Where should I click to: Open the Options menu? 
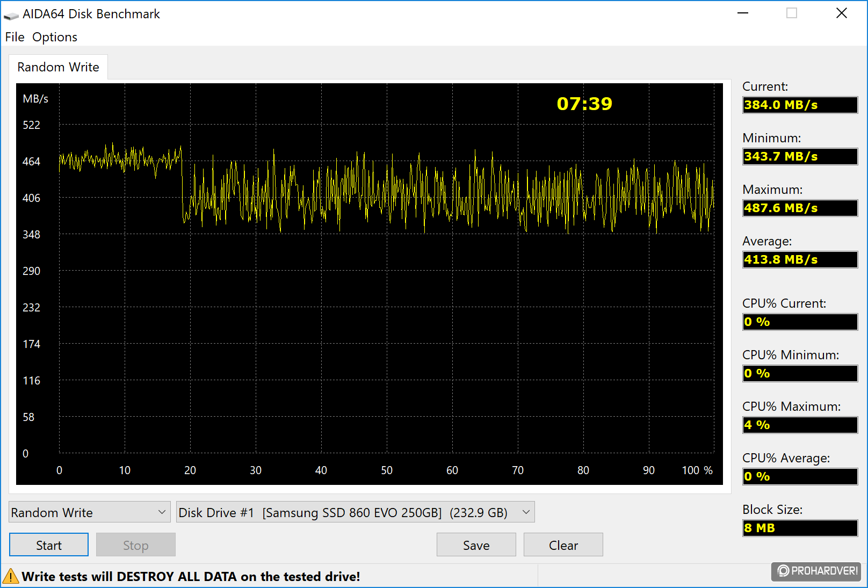tap(55, 37)
